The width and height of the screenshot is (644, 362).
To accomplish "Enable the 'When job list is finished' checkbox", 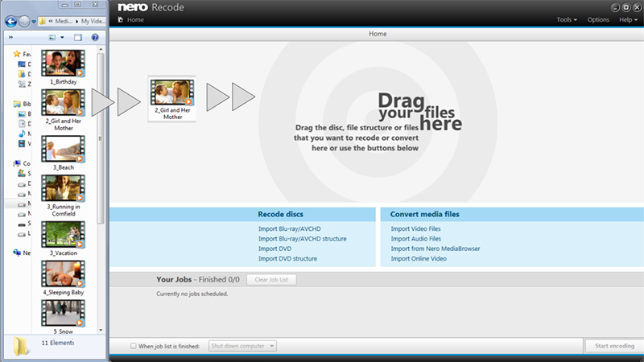I will pyautogui.click(x=134, y=346).
